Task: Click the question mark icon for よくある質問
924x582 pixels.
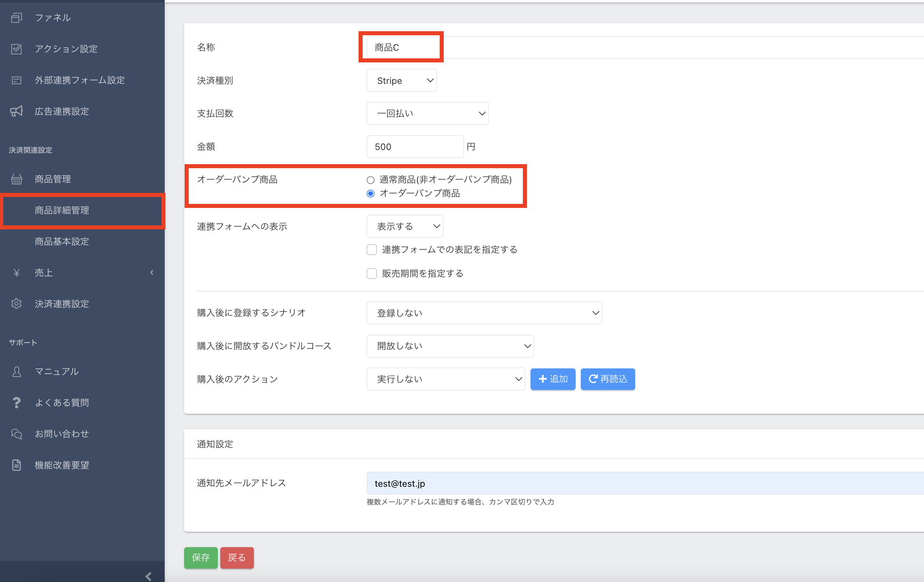Action: tap(16, 403)
